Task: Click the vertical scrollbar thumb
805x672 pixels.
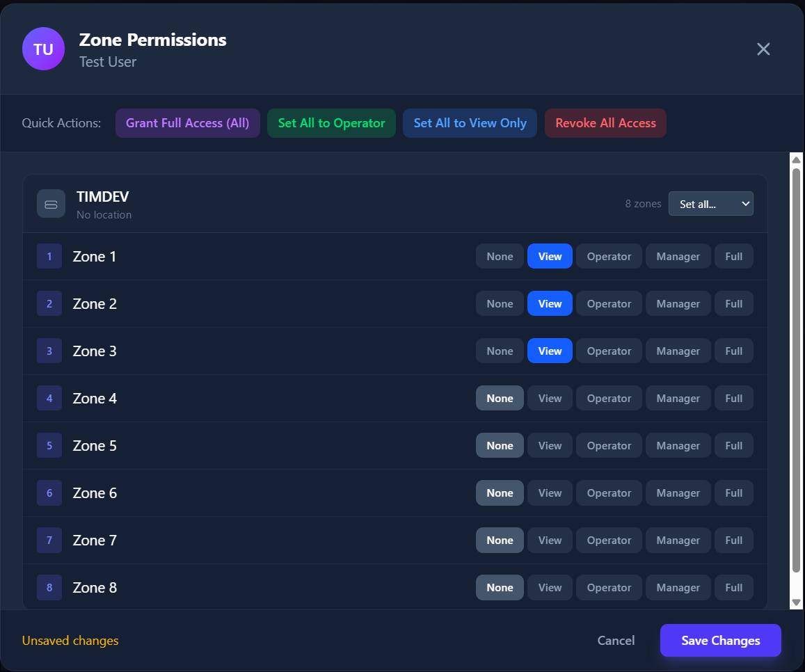Action: click(x=797, y=369)
